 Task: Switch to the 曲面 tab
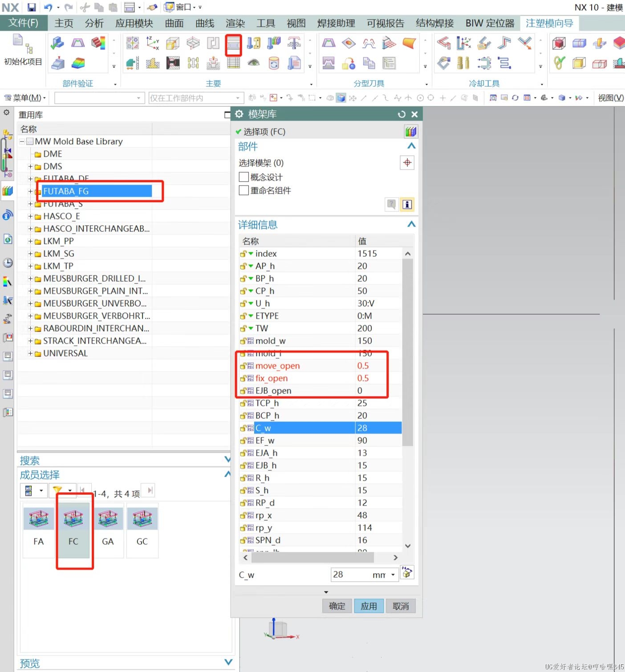point(174,23)
